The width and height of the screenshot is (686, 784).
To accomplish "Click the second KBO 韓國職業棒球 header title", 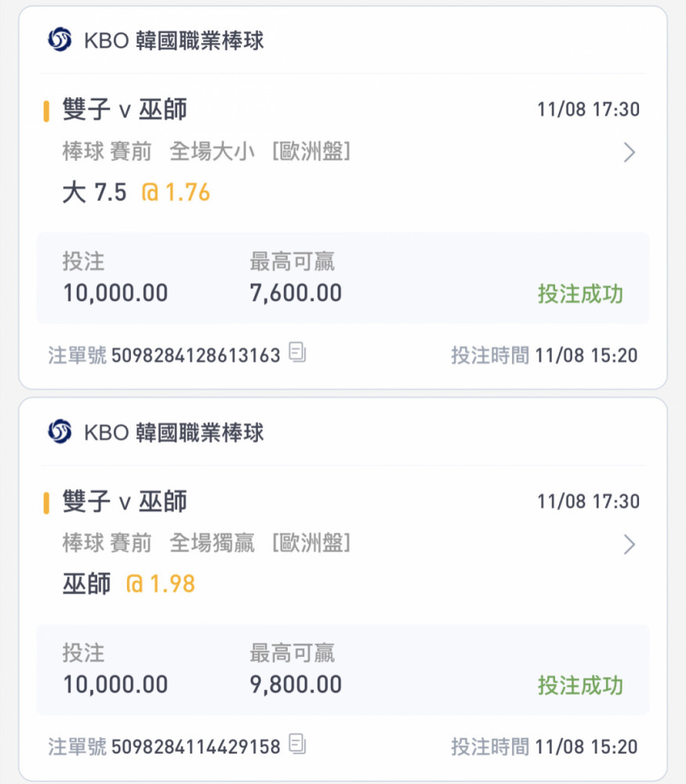I will [173, 432].
